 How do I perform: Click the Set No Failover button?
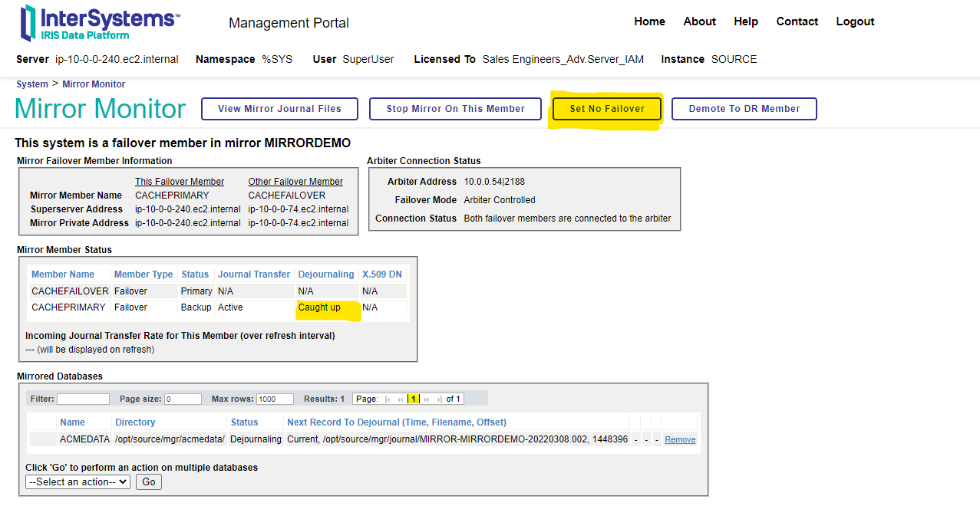607,109
